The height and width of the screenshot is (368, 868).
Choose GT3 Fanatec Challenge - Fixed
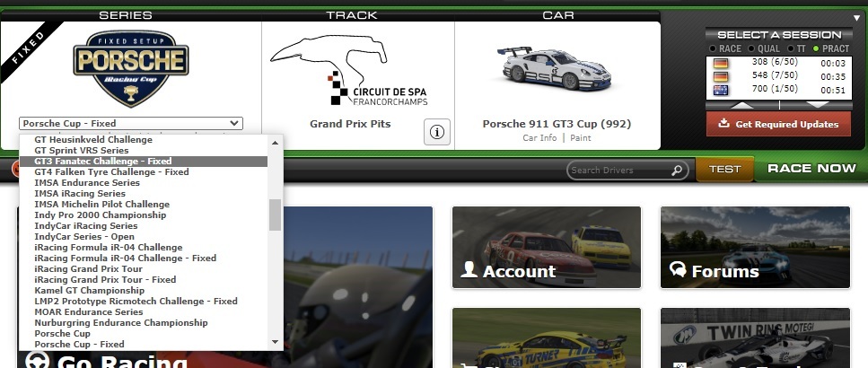click(144, 161)
